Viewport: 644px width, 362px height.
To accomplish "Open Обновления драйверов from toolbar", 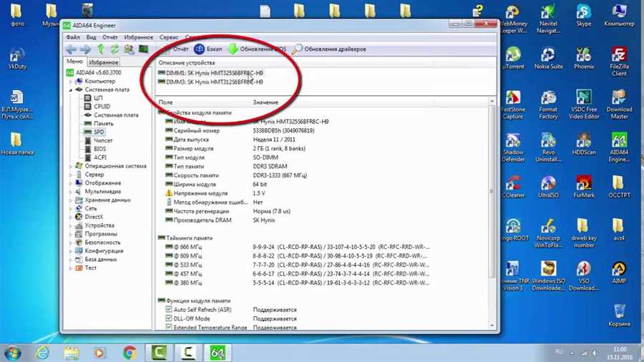I will [328, 49].
